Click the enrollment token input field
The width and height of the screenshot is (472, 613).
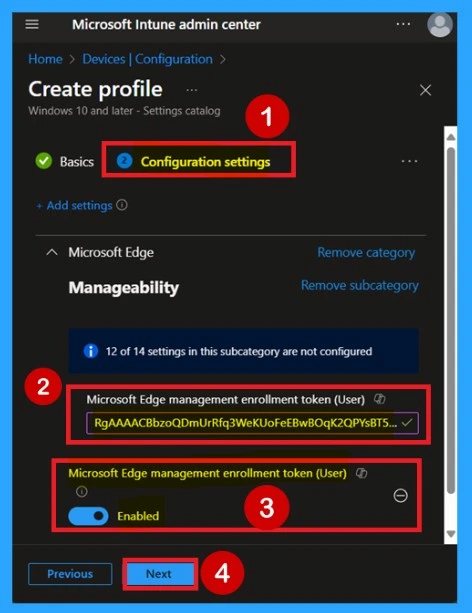[x=252, y=423]
